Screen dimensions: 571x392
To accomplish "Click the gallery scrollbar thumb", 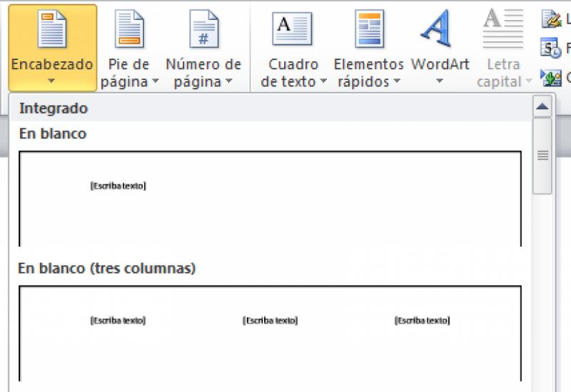I will [x=542, y=156].
